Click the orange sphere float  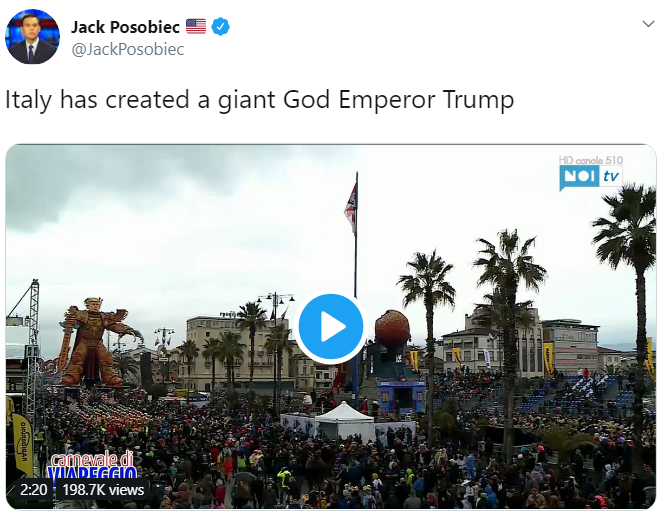click(x=392, y=329)
